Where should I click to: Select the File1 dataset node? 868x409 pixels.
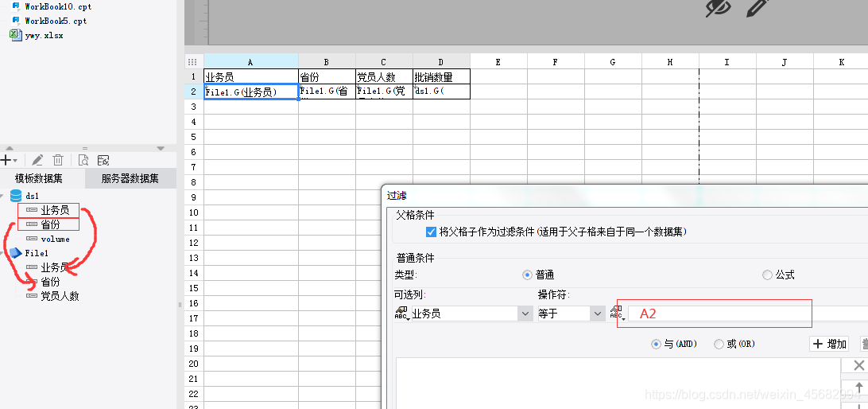(37, 253)
